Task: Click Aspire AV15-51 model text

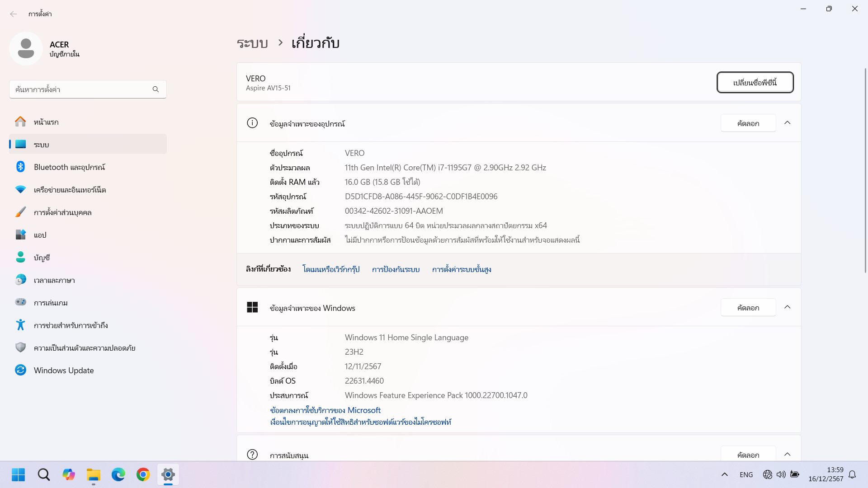Action: (x=268, y=88)
